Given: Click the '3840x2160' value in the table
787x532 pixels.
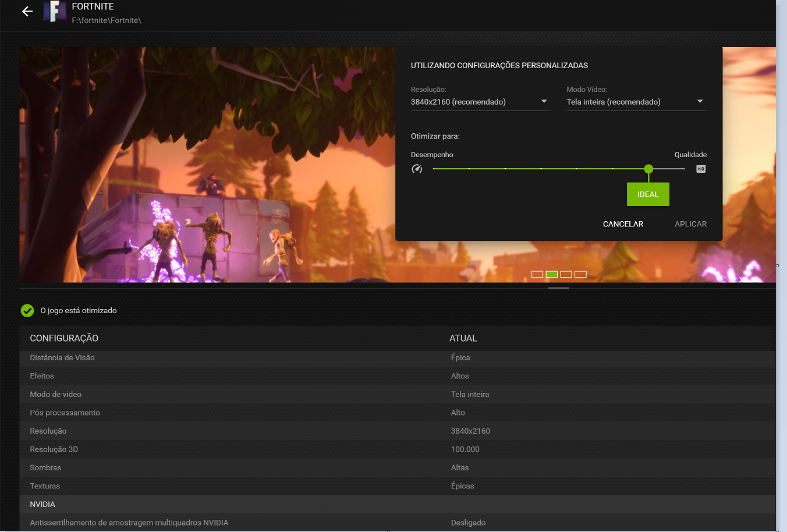Looking at the screenshot, I should coord(470,431).
